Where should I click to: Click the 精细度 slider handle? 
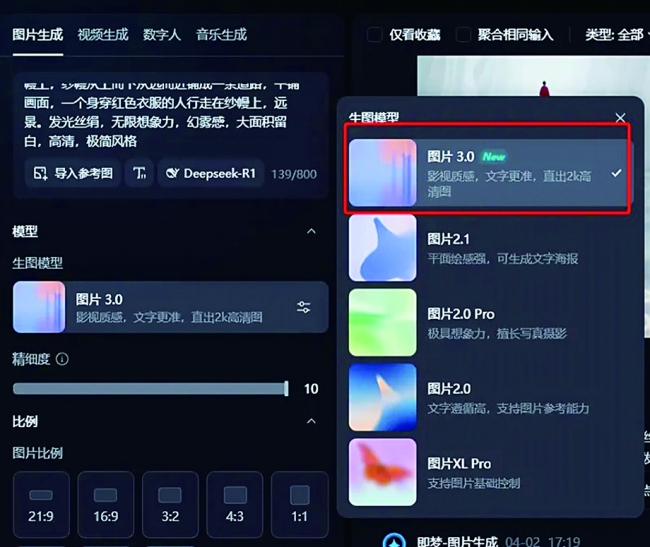tap(286, 389)
